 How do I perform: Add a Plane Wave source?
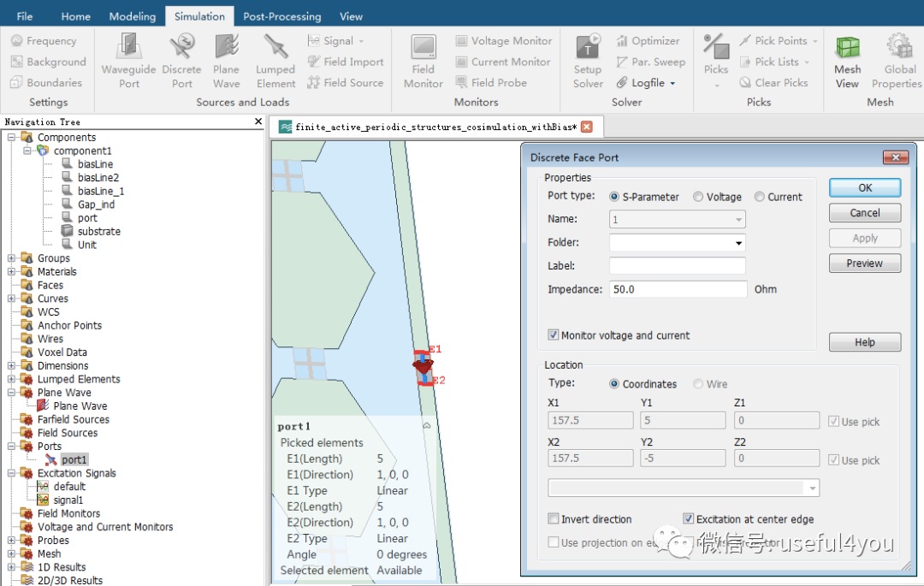coord(226,62)
